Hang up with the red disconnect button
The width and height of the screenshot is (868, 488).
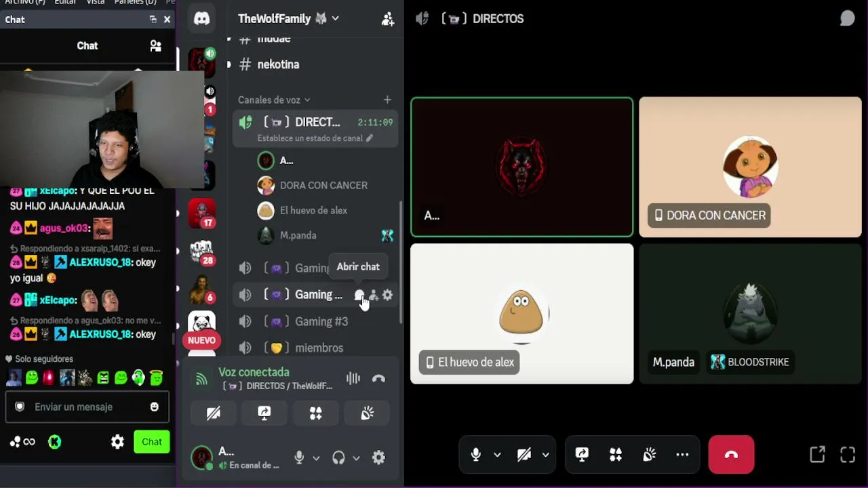[731, 455]
